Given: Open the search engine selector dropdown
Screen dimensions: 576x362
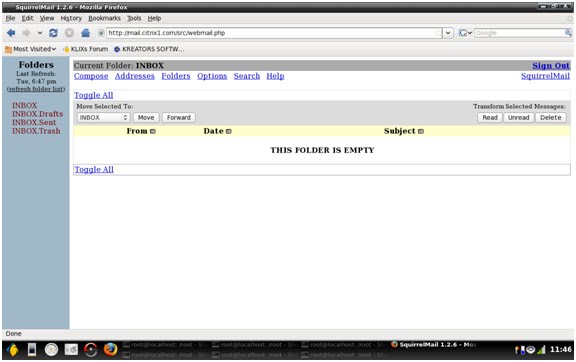Looking at the screenshot, I should [465, 33].
